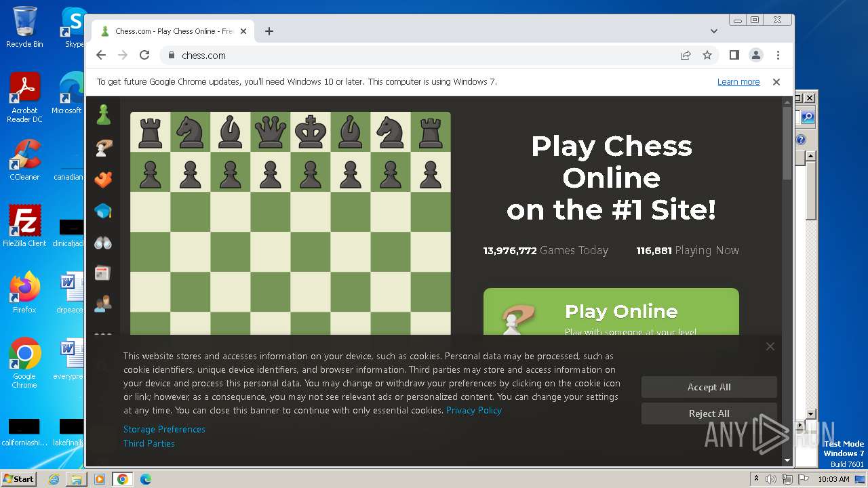Click the "13,976,772 Games Today" counter
868x488 pixels.
click(545, 250)
